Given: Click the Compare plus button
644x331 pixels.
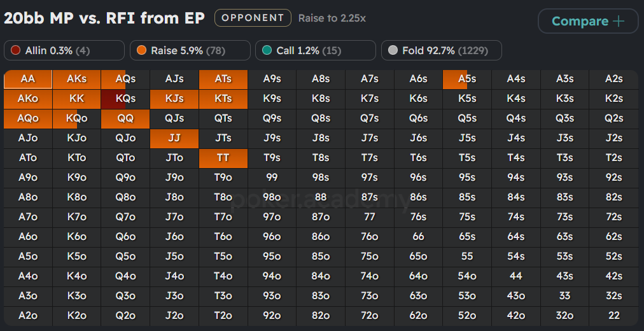Looking at the screenshot, I should point(587,21).
